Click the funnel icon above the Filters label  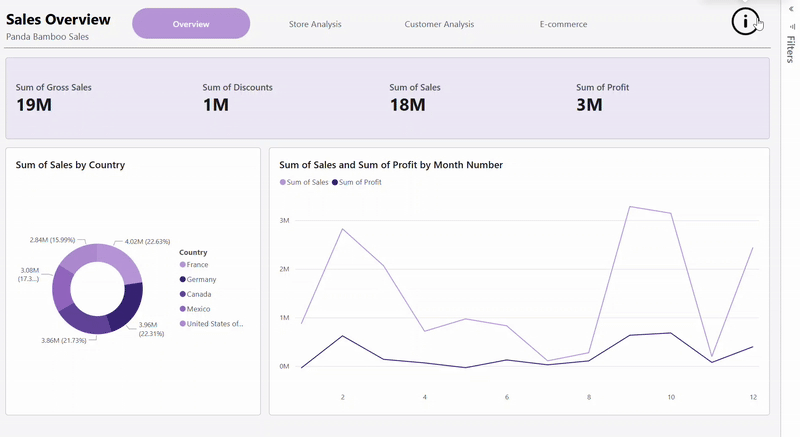pyautogui.click(x=791, y=27)
